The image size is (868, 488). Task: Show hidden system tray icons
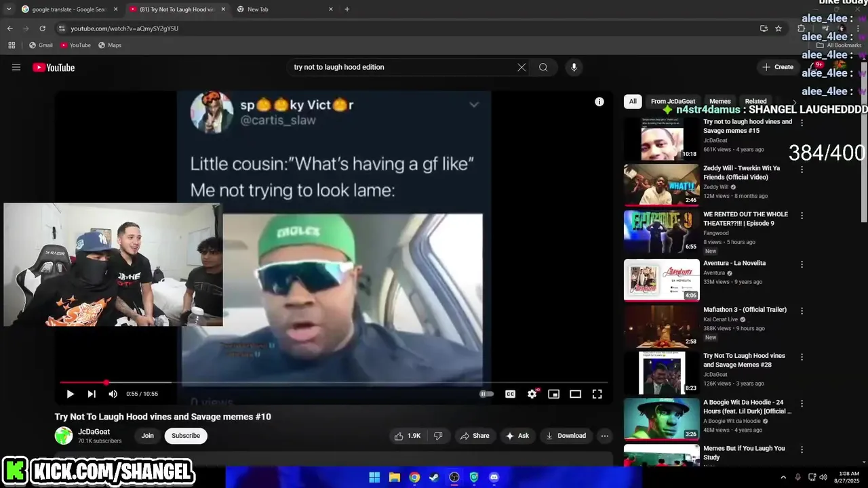(x=783, y=477)
